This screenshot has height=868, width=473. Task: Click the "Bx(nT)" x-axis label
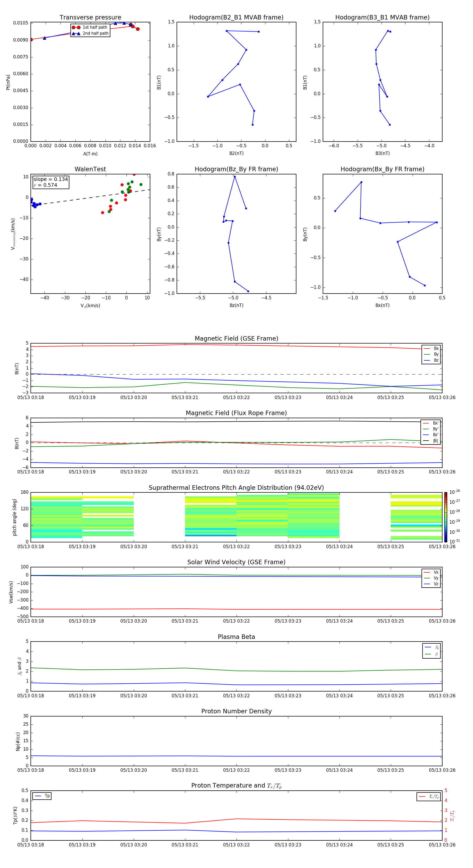pos(382,305)
